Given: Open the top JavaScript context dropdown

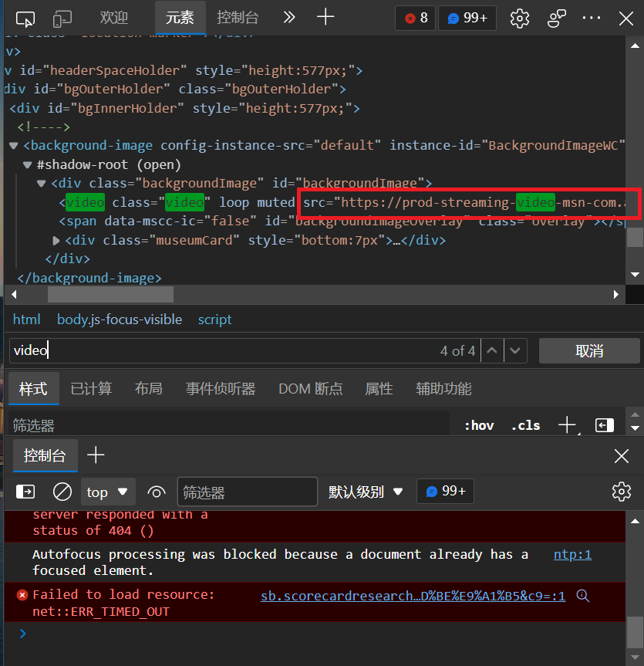Looking at the screenshot, I should pos(107,492).
